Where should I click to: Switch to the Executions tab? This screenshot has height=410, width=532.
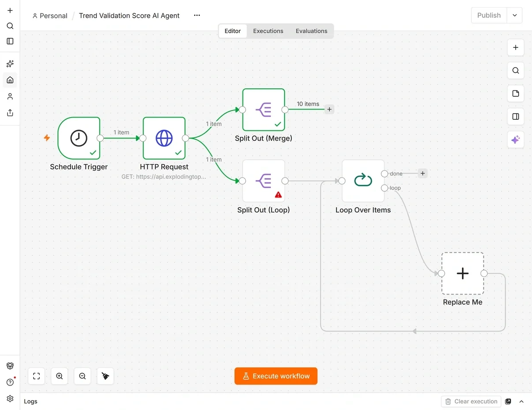[x=268, y=31]
